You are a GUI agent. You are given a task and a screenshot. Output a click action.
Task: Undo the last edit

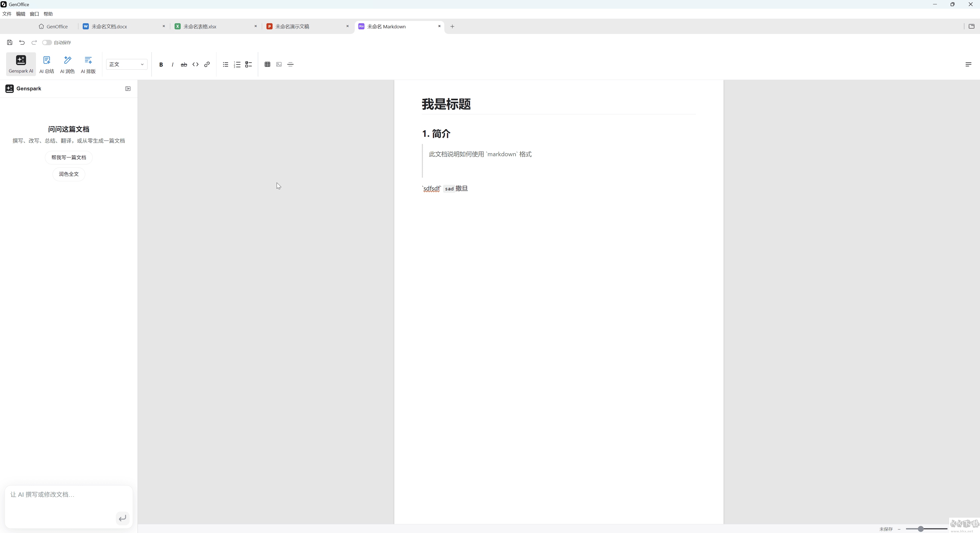coord(22,42)
